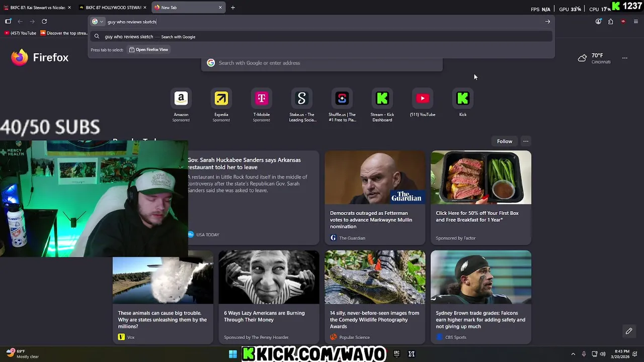Open Discover the top streams bookmark

[64, 33]
